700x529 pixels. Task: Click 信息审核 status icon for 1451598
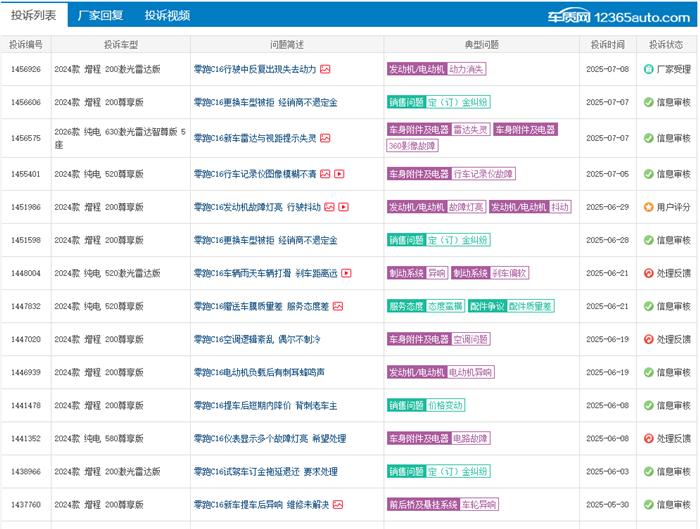649,240
